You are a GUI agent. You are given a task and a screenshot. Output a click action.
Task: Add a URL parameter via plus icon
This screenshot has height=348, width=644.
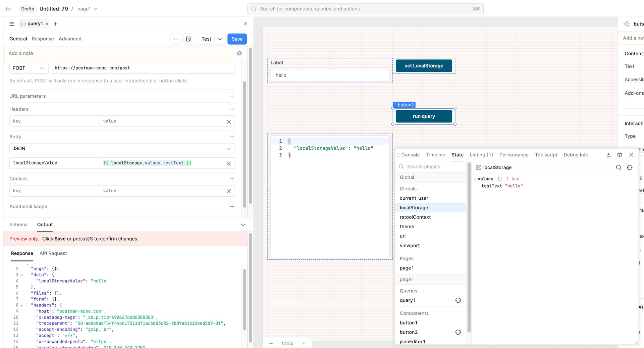point(232,96)
